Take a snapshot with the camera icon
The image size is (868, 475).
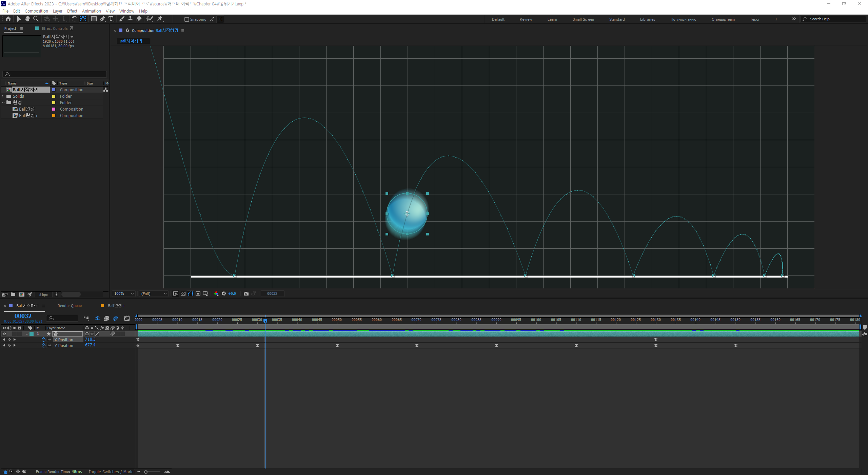(x=246, y=294)
